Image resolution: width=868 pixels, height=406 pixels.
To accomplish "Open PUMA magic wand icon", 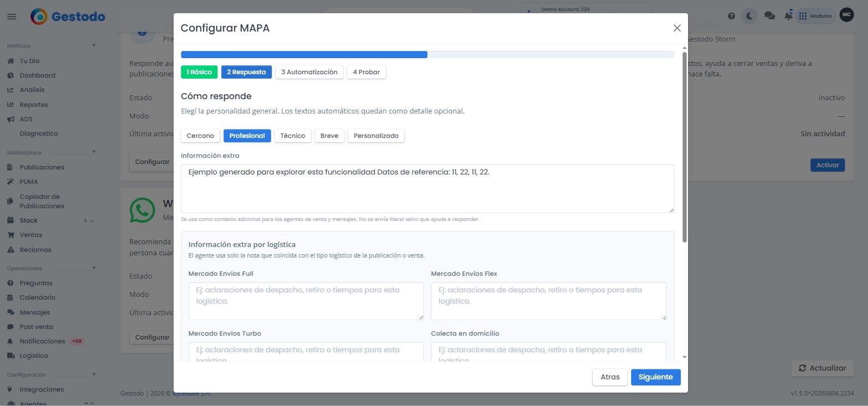I will coord(11,182).
